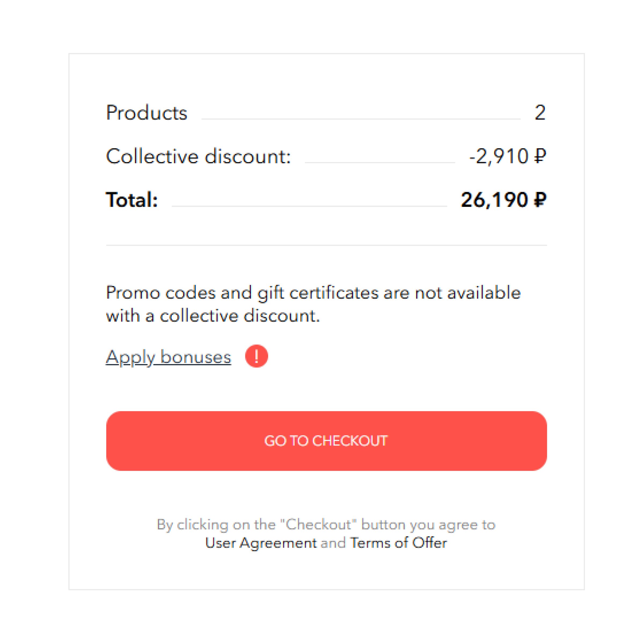644x644 pixels.
Task: Click the word "and" between agreement links
Action: tap(333, 543)
